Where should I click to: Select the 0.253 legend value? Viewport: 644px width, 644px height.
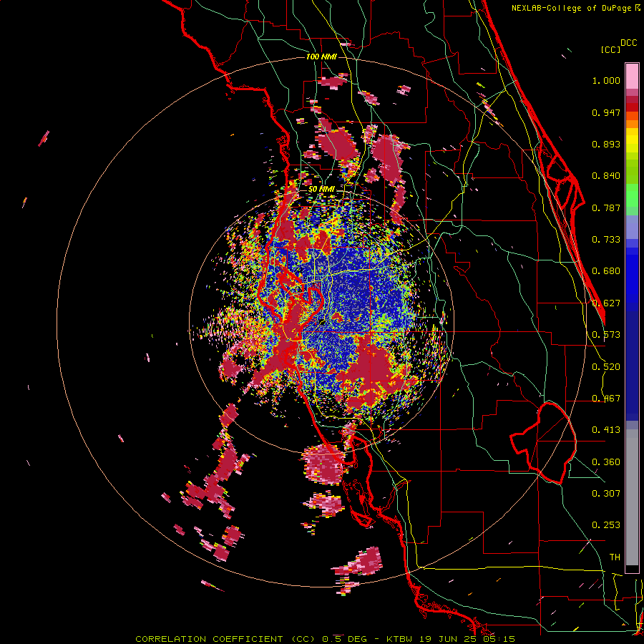coord(606,525)
